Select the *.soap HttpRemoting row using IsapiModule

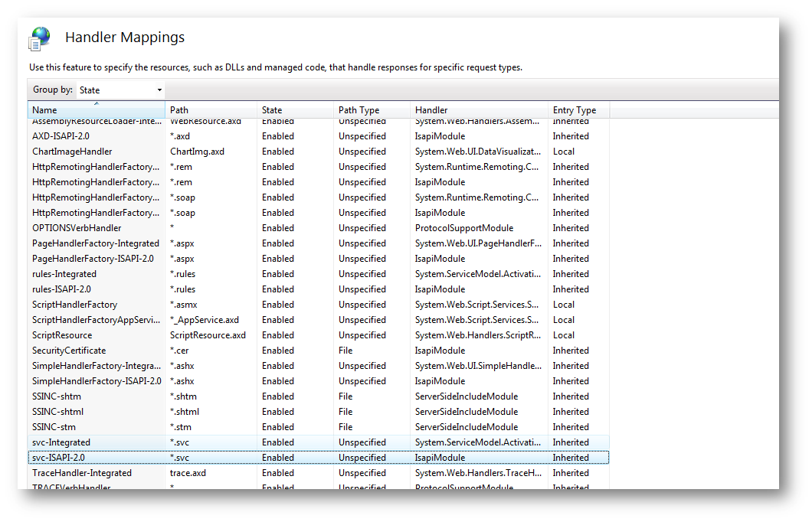point(319,213)
